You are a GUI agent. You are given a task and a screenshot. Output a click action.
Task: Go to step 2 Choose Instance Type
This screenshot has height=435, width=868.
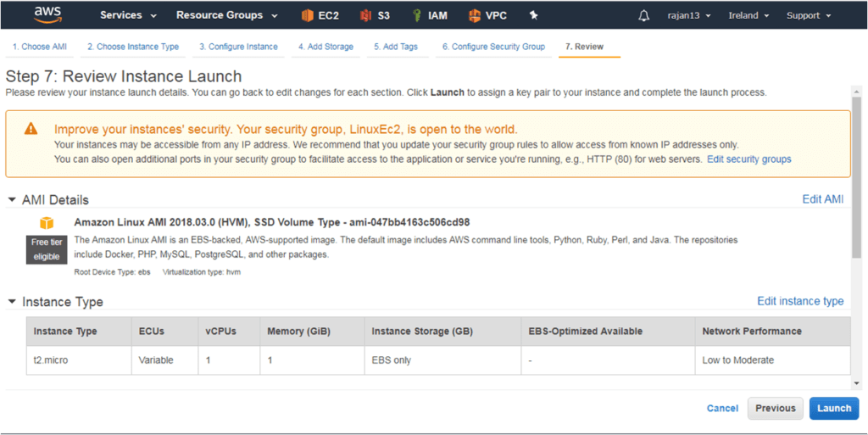[133, 47]
